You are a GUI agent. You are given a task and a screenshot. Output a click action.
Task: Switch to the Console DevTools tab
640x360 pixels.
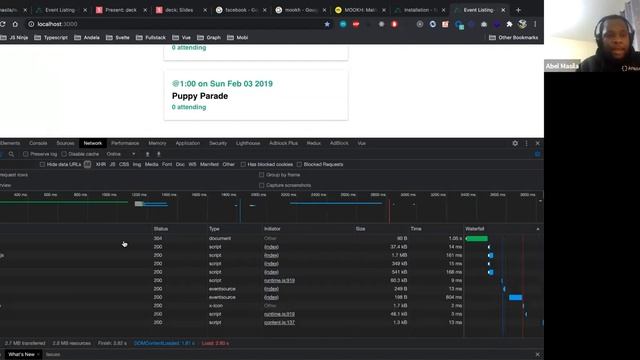[x=38, y=143]
